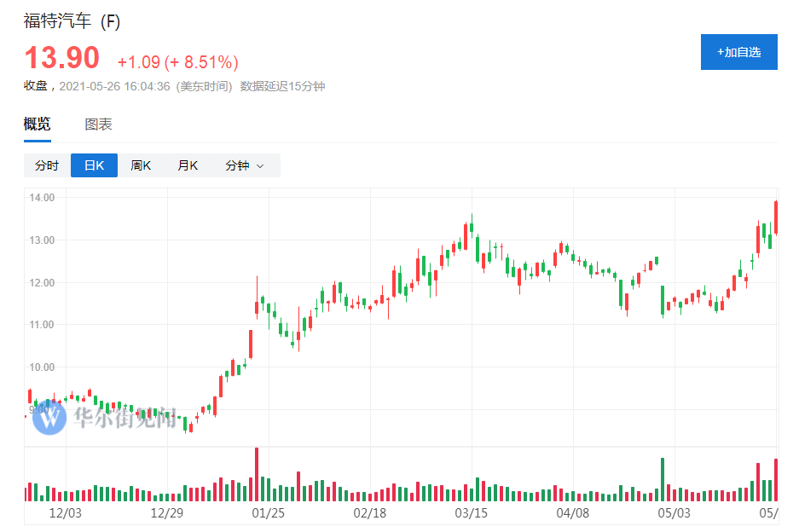
Task: Click the current price 13.90
Action: 62,58
